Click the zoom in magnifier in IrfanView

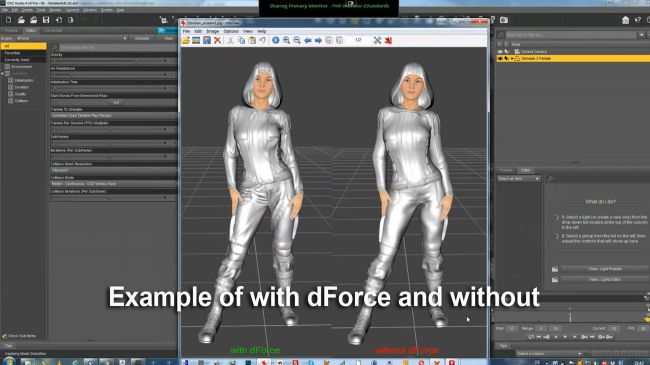pos(286,40)
